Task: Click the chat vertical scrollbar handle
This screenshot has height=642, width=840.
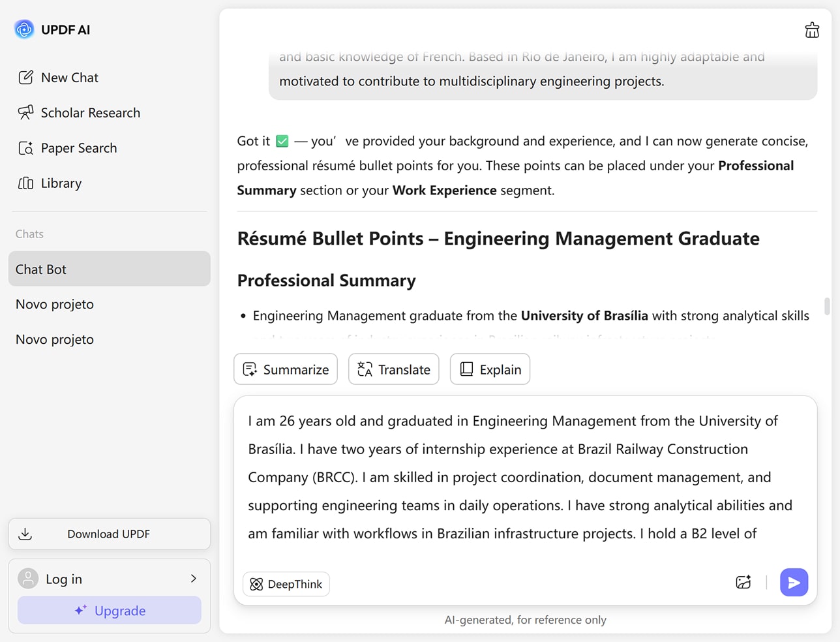Action: click(827, 306)
